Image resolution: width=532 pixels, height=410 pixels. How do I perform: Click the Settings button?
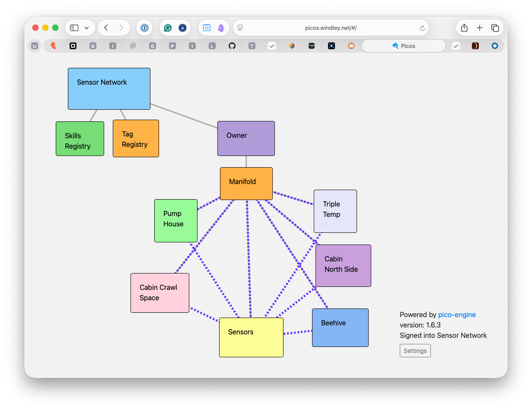coord(415,351)
